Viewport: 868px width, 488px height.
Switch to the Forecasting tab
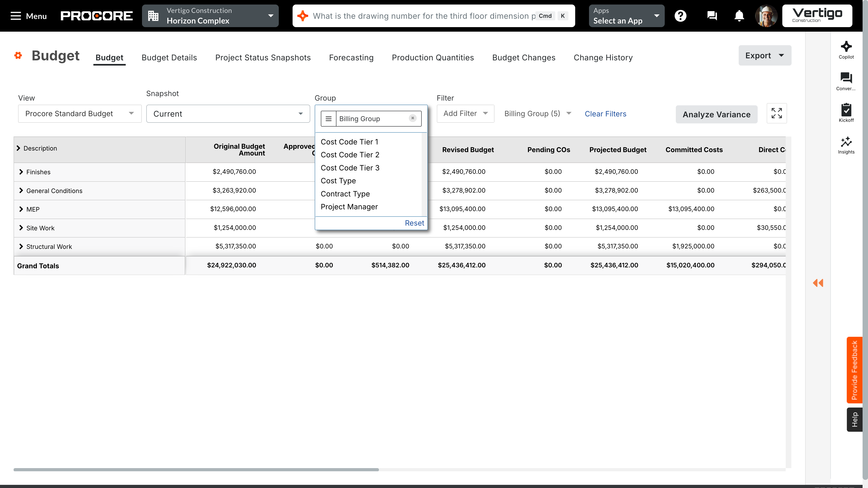[351, 58]
